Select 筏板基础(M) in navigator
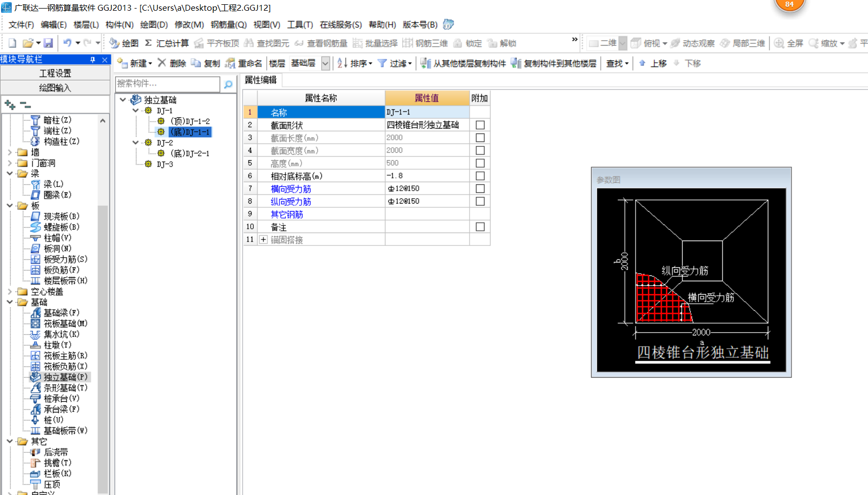 pyautogui.click(x=65, y=324)
